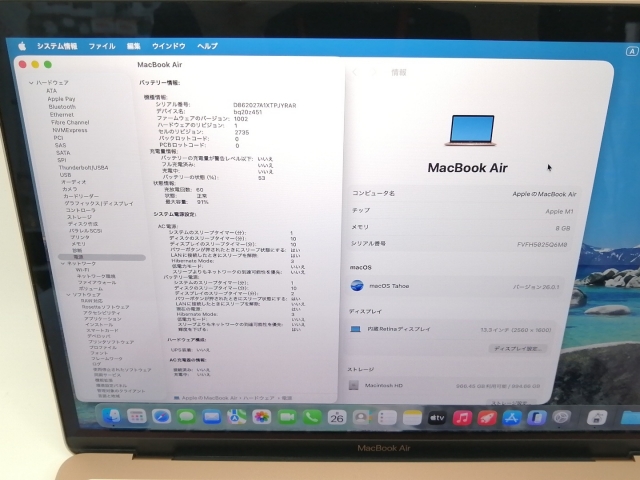Open Photos from the Dock
The image size is (640, 480).
tap(262, 417)
